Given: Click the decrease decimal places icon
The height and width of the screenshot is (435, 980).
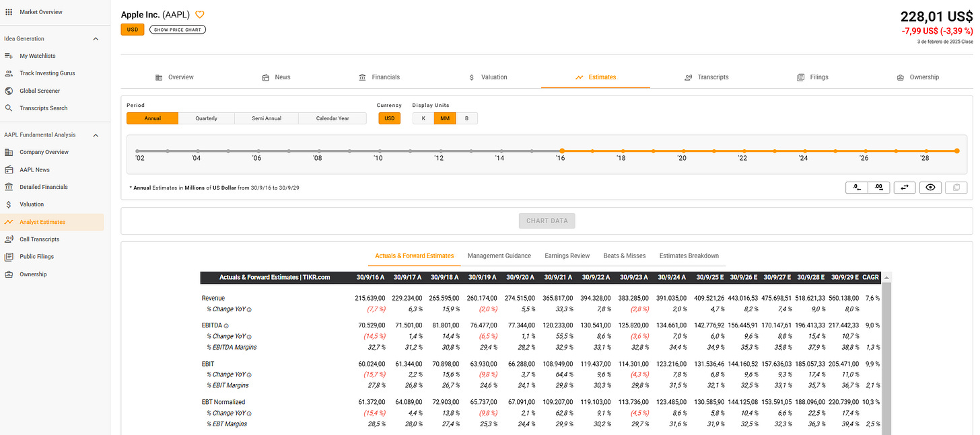Looking at the screenshot, I should click(857, 188).
